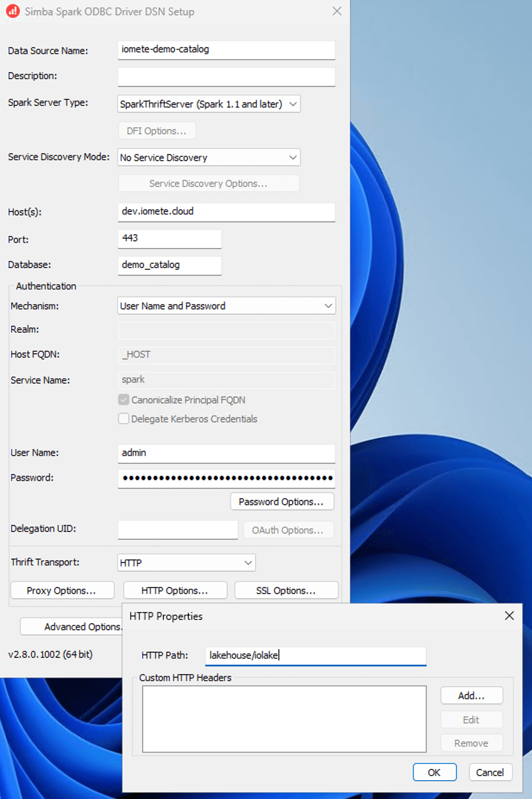
Task: Cancel the HTTP Properties dialog
Action: tap(491, 772)
